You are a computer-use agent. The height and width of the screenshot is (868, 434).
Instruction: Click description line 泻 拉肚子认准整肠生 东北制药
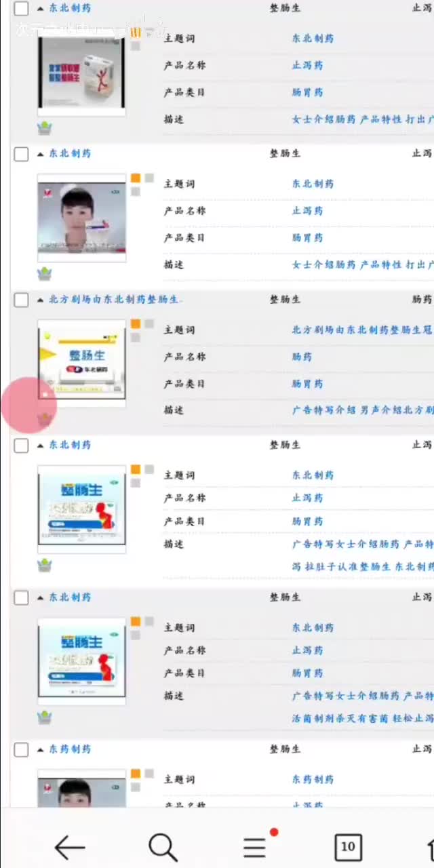pos(363,567)
